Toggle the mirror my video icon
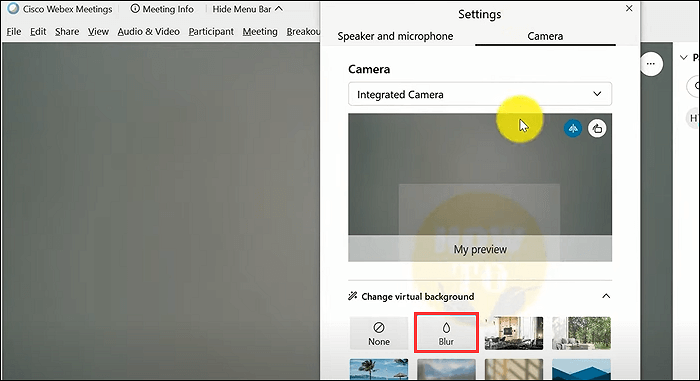700x381 pixels. pos(573,129)
